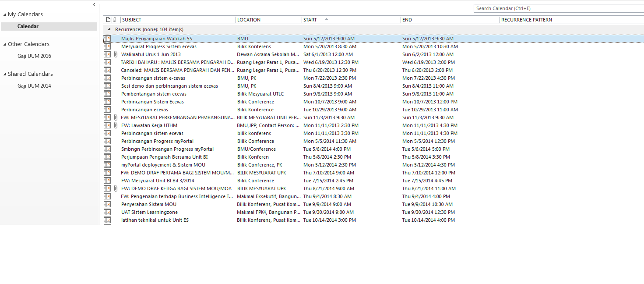Click calendar icon of Sesi demo dan perbincangan row
Viewport: 644px width, 284px height.
click(107, 86)
